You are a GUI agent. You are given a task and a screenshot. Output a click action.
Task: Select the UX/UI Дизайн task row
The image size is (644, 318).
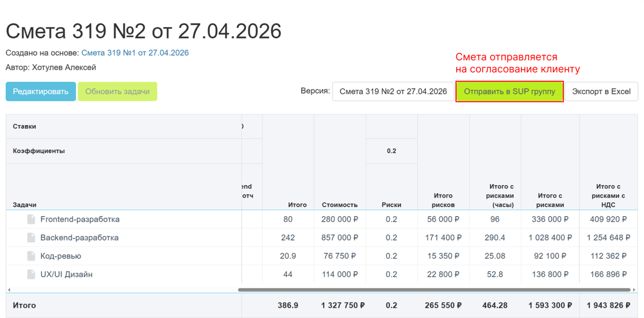[x=66, y=274]
